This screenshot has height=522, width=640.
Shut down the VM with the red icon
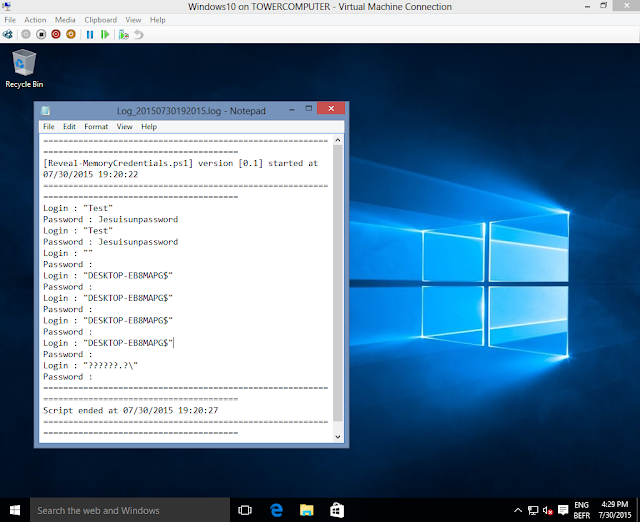56,35
